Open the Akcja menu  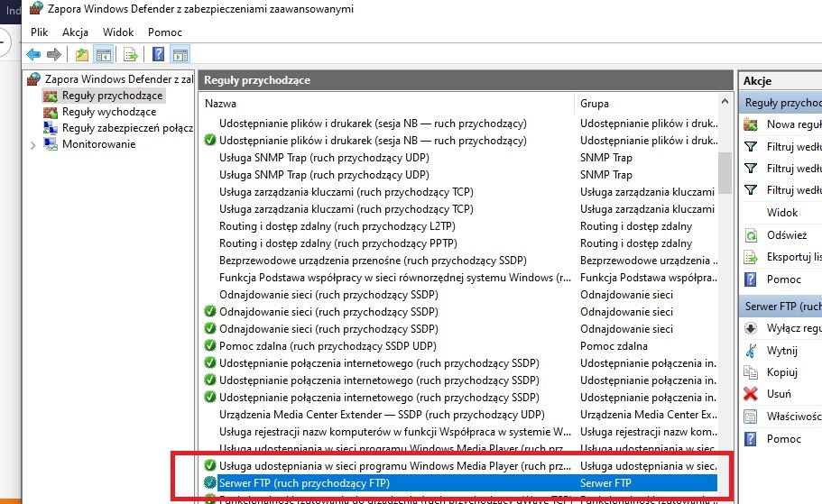75,32
